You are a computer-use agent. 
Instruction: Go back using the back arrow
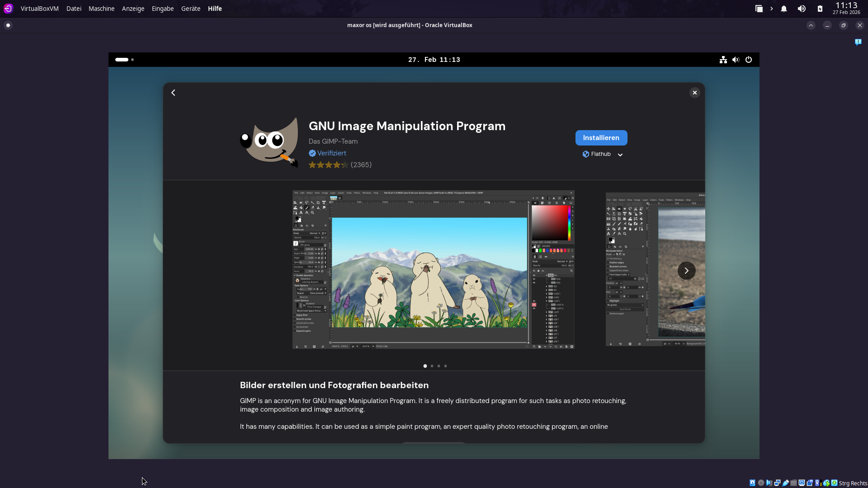(173, 93)
